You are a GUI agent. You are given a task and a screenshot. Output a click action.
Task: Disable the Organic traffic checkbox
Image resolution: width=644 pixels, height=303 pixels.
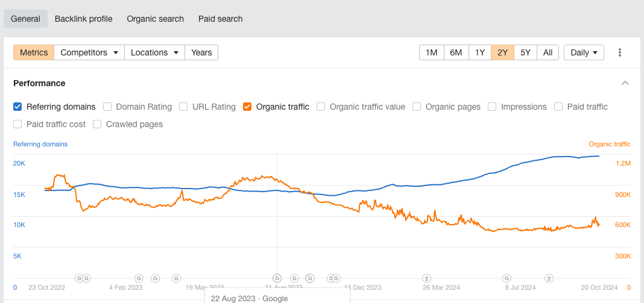click(x=247, y=107)
